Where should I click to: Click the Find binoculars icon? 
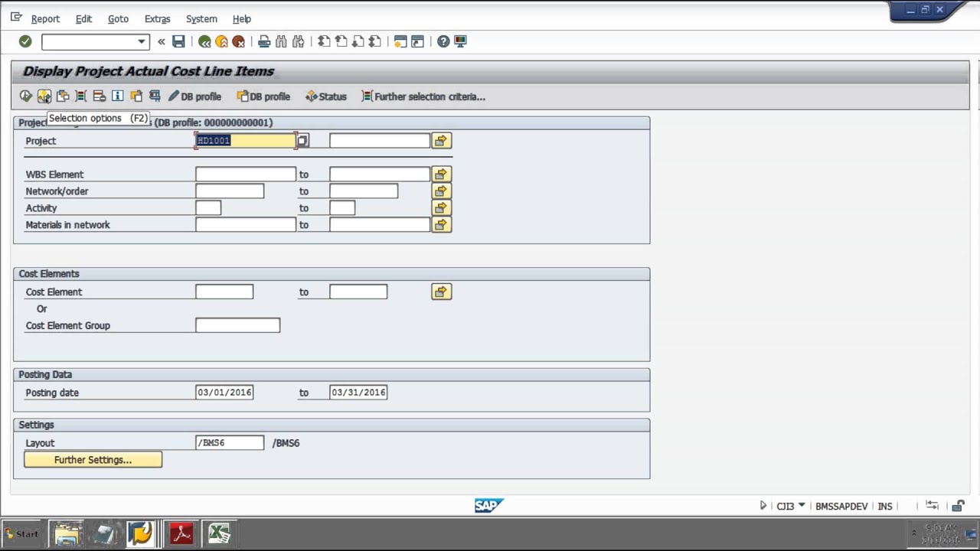[281, 41]
